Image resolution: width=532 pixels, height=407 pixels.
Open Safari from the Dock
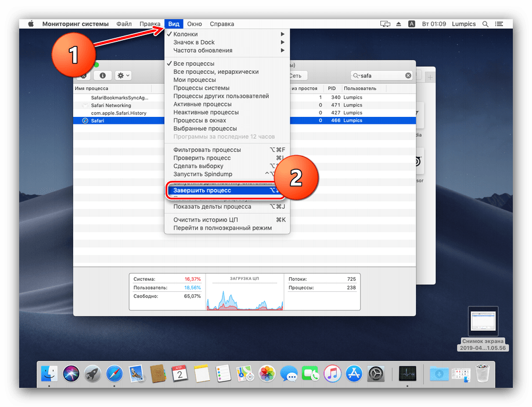(114, 373)
